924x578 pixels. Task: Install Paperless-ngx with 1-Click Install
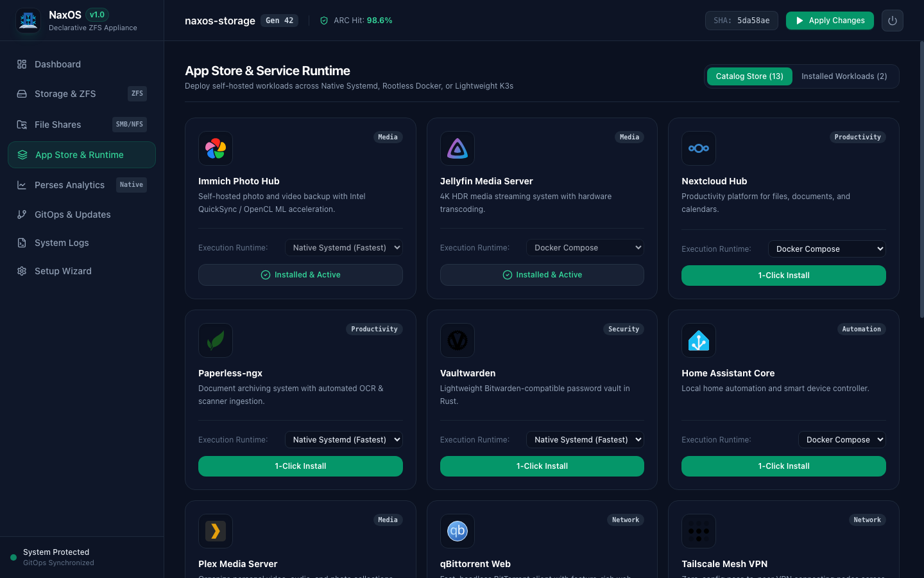tap(300, 466)
